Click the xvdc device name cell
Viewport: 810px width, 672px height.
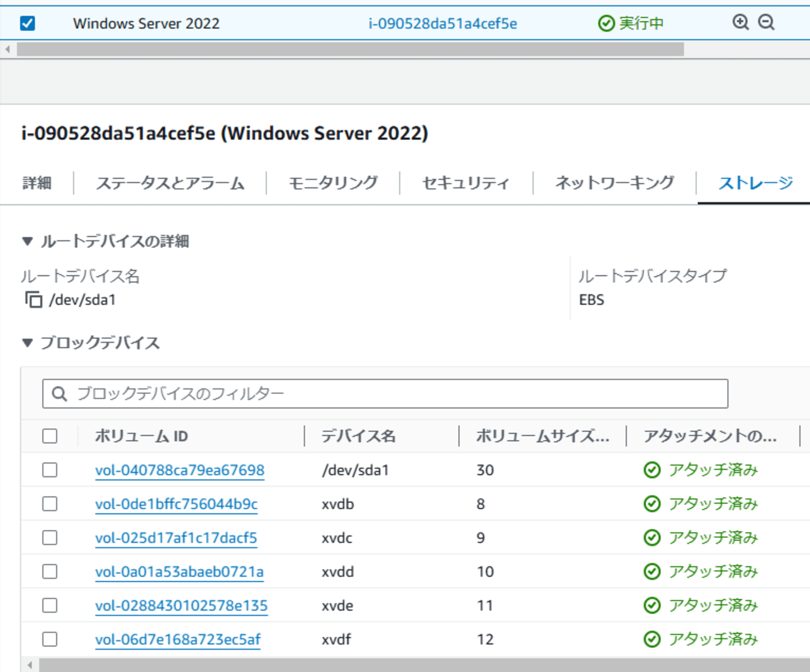(337, 538)
